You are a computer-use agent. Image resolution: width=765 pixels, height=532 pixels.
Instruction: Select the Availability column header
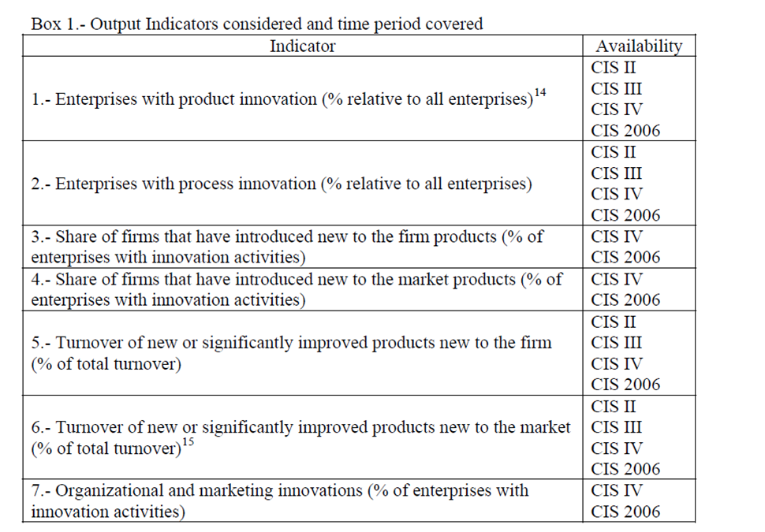639,46
